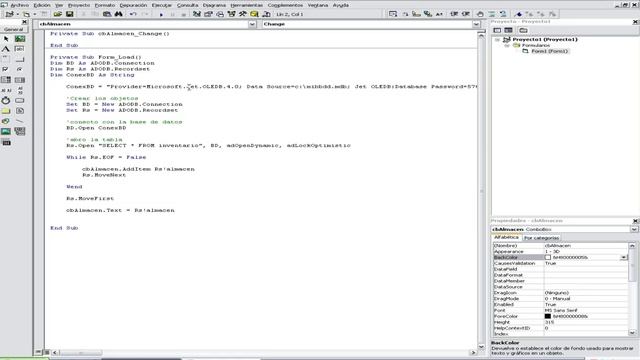Select the ComboBox control tool

coord(6,80)
